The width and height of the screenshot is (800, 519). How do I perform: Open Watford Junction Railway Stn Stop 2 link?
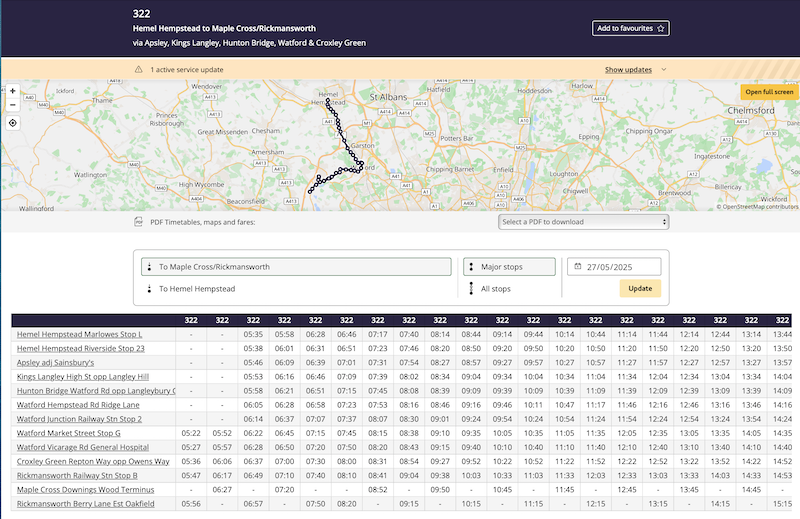tap(79, 419)
